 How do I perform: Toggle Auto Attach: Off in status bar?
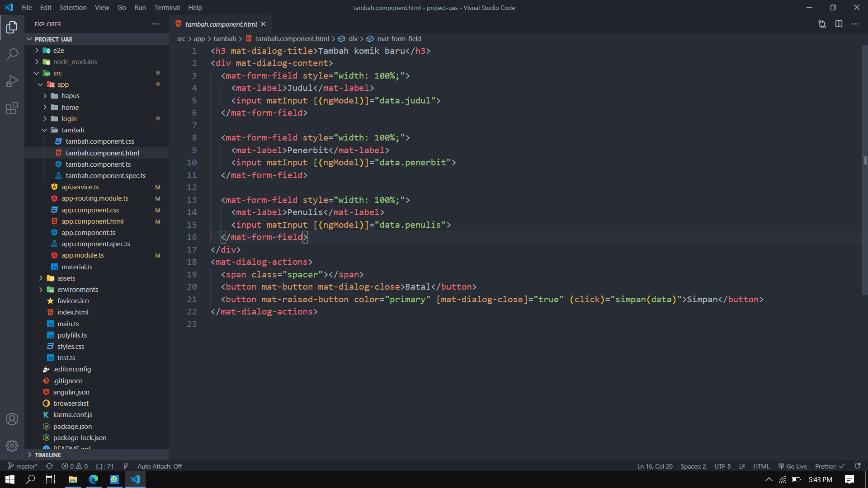point(160,466)
